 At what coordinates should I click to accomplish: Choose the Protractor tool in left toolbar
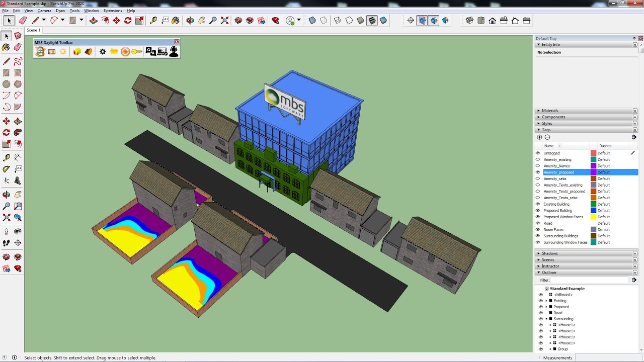(x=7, y=169)
